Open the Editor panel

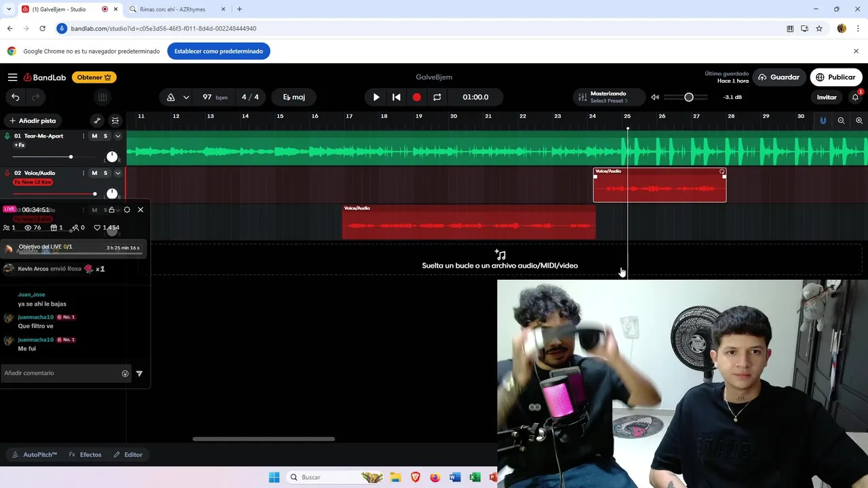pos(128,455)
